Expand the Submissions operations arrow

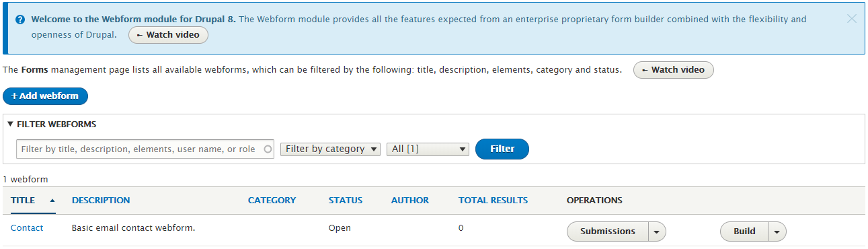click(x=657, y=232)
